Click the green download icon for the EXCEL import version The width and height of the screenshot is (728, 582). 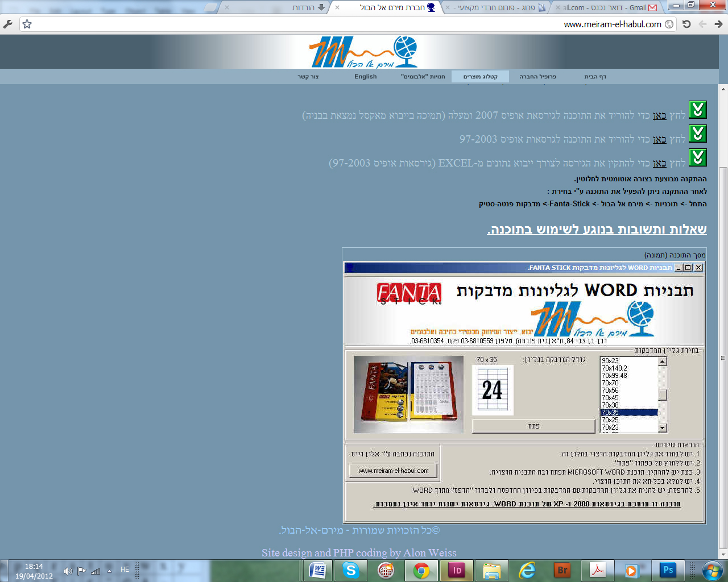[x=698, y=157]
